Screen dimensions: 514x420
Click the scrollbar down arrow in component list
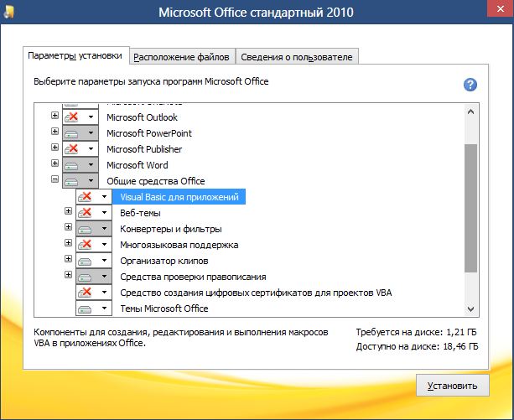pyautogui.click(x=470, y=309)
